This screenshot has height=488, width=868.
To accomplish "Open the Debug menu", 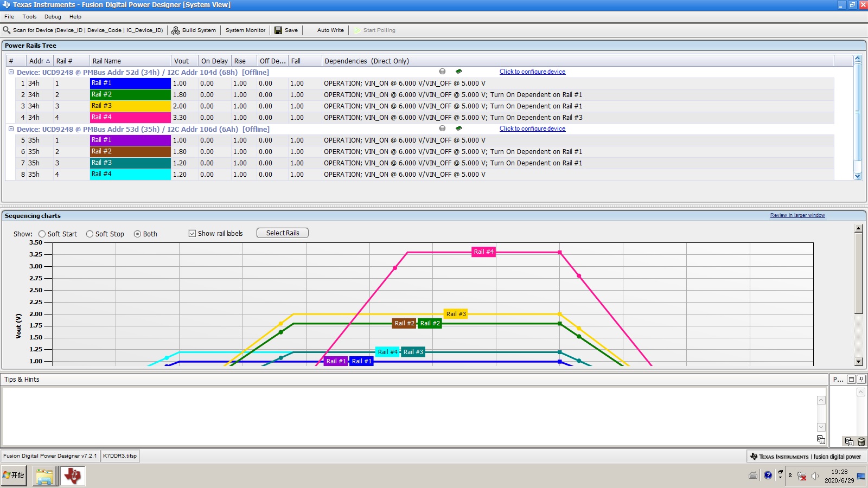I will coord(53,17).
